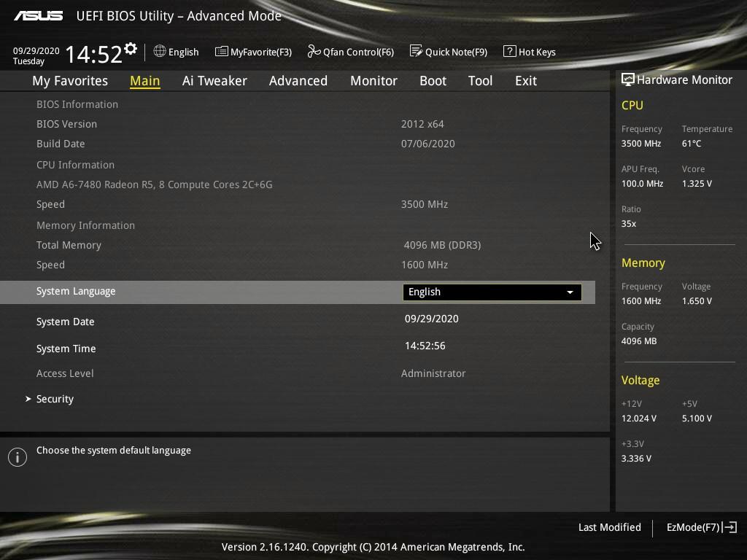The height and width of the screenshot is (560, 747).
Task: Click the EzMode exit arrow icon
Action: click(x=729, y=527)
